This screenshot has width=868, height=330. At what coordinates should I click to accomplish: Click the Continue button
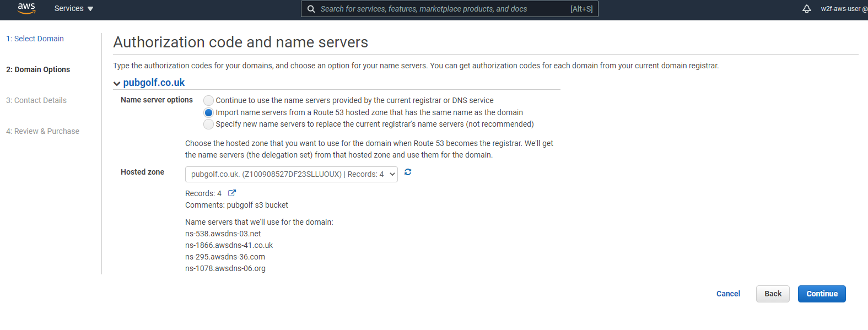[x=822, y=294]
